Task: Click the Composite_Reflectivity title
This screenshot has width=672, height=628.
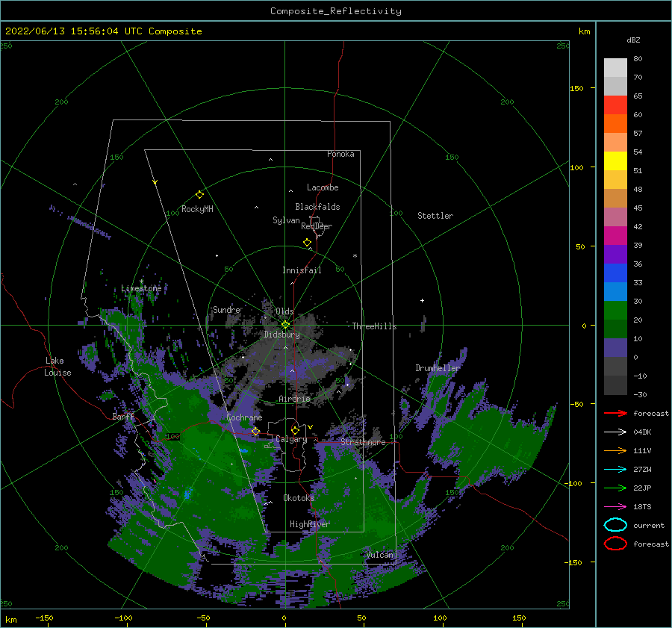Action: click(336, 11)
